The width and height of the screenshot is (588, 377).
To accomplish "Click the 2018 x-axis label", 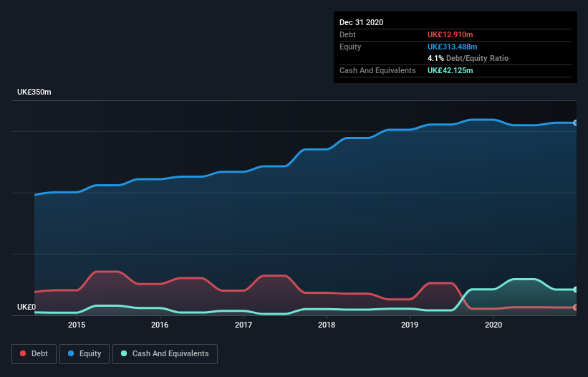I will click(327, 325).
